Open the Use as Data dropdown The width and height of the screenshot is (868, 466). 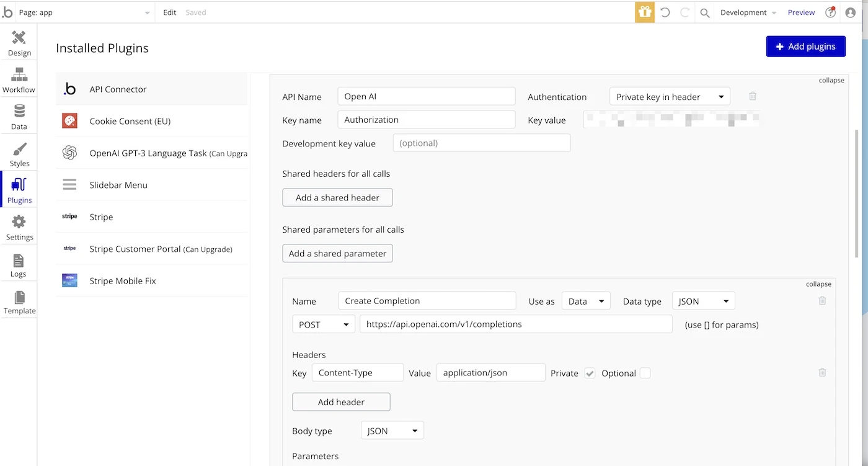pos(586,301)
